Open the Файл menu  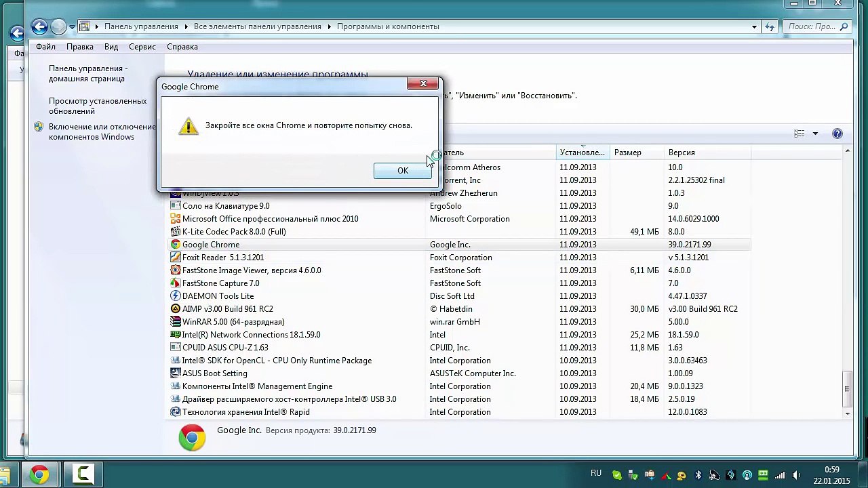click(x=45, y=47)
